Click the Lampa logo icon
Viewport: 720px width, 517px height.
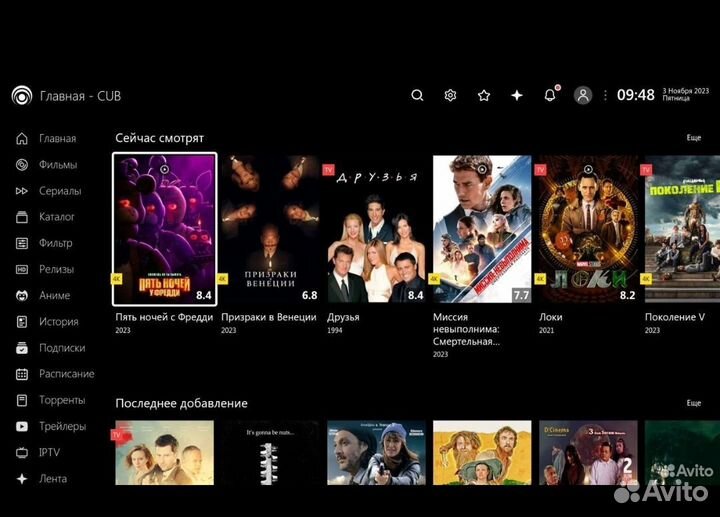tap(22, 96)
